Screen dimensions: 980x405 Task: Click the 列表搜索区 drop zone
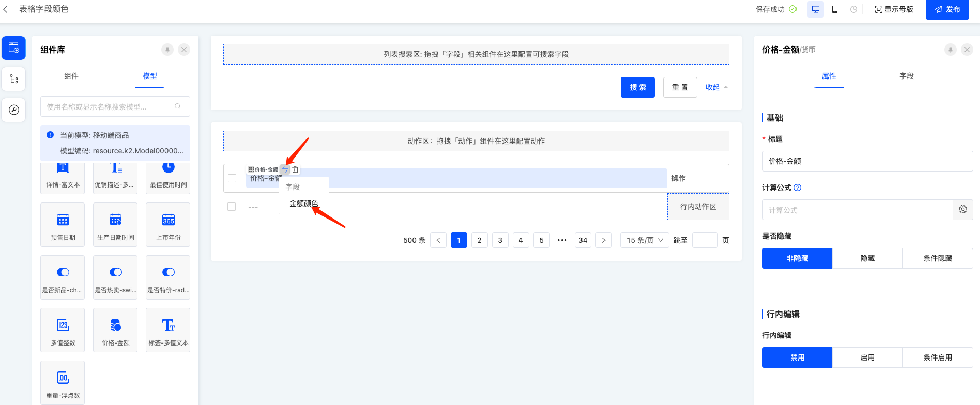[x=476, y=54]
